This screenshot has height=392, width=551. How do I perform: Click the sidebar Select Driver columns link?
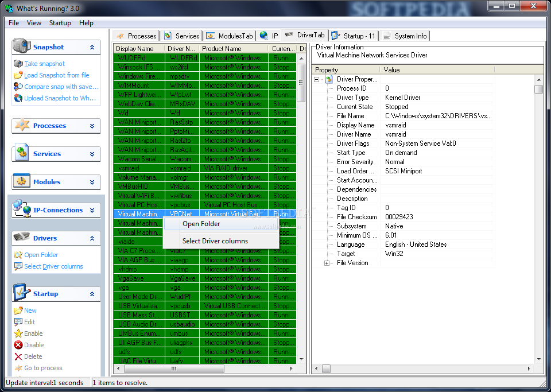53,266
